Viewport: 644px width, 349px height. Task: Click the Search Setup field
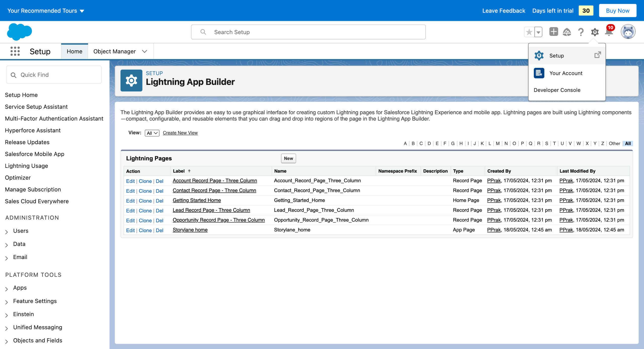308,32
